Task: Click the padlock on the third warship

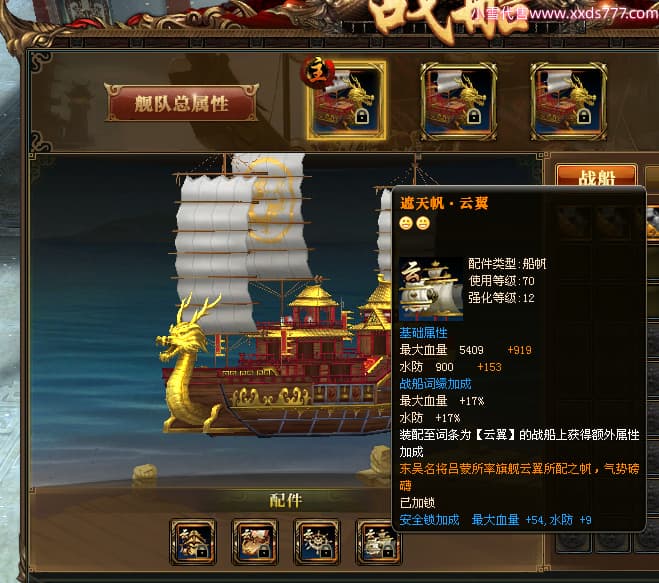Action: [x=584, y=116]
